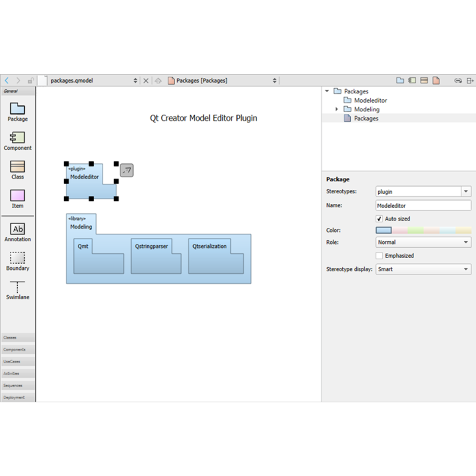Uncheck the Auto sized checkbox
Viewport: 476px width, 476px height.
coord(379,219)
